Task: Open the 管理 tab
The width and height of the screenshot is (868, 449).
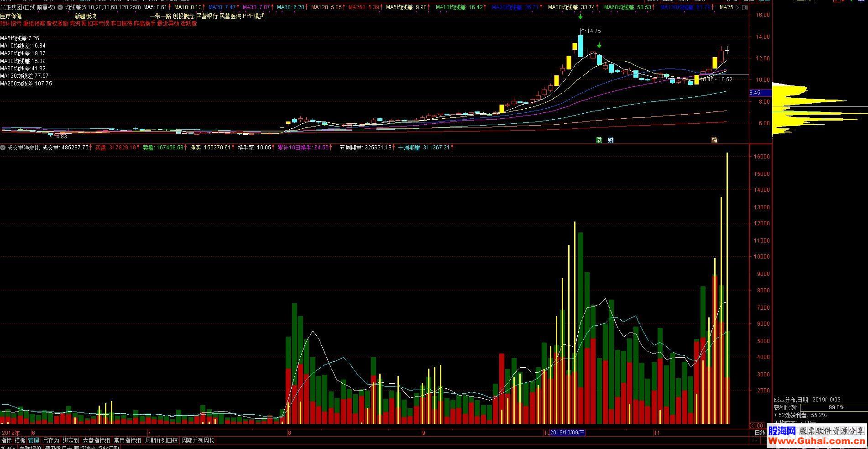Action: pos(34,440)
